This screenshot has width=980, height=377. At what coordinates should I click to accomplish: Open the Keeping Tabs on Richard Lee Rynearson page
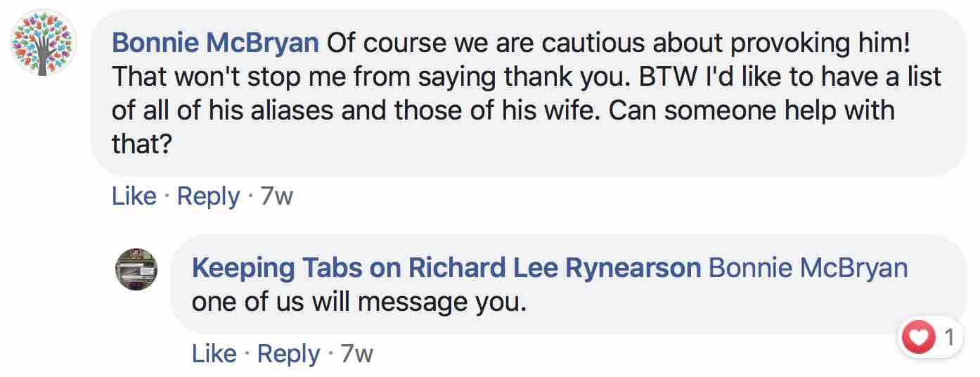pos(446,268)
